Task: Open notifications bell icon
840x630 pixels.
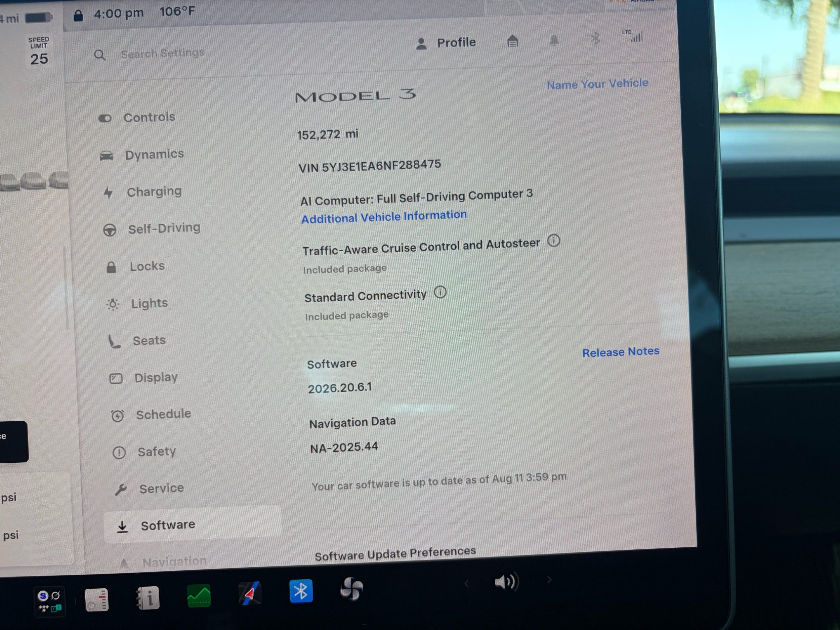Action: pos(554,40)
